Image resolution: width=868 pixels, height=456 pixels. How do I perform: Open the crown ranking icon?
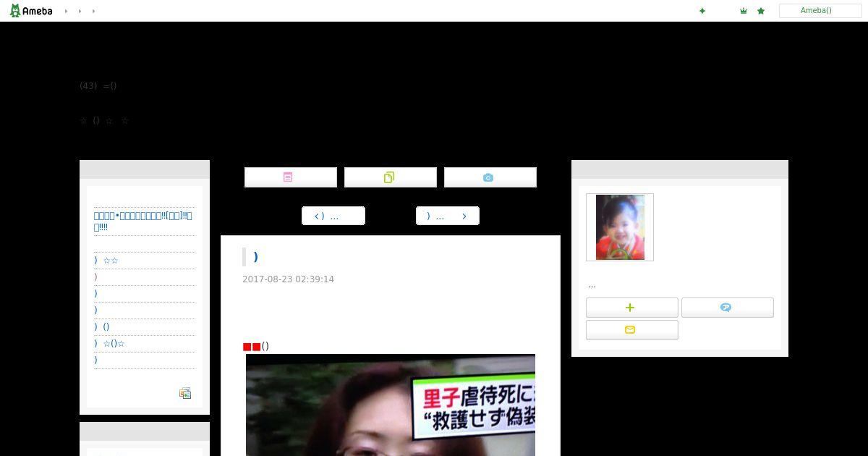pyautogui.click(x=744, y=11)
